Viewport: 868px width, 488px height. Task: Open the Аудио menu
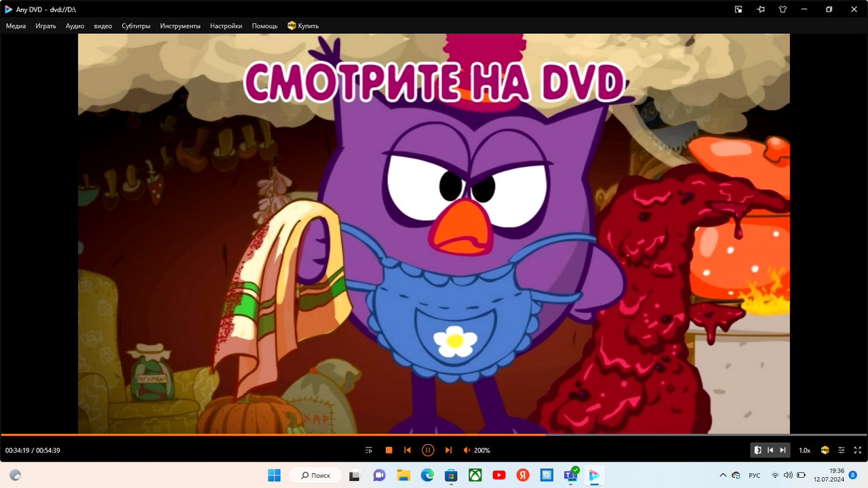point(75,26)
